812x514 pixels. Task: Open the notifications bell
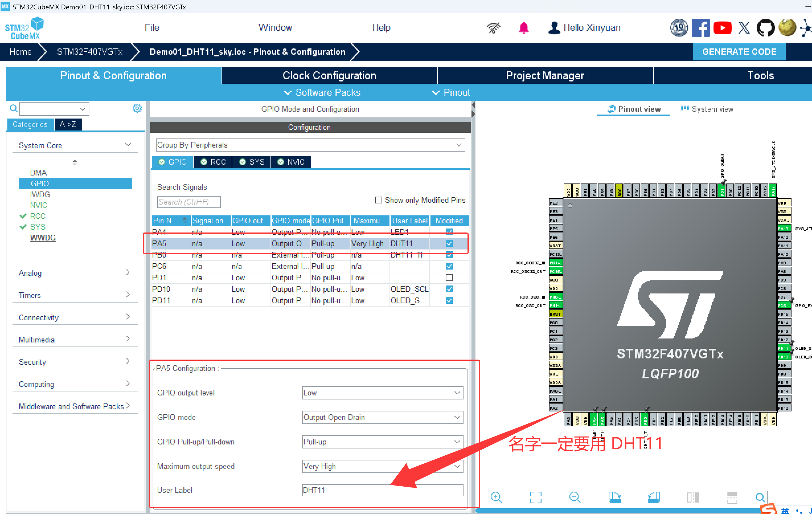523,27
